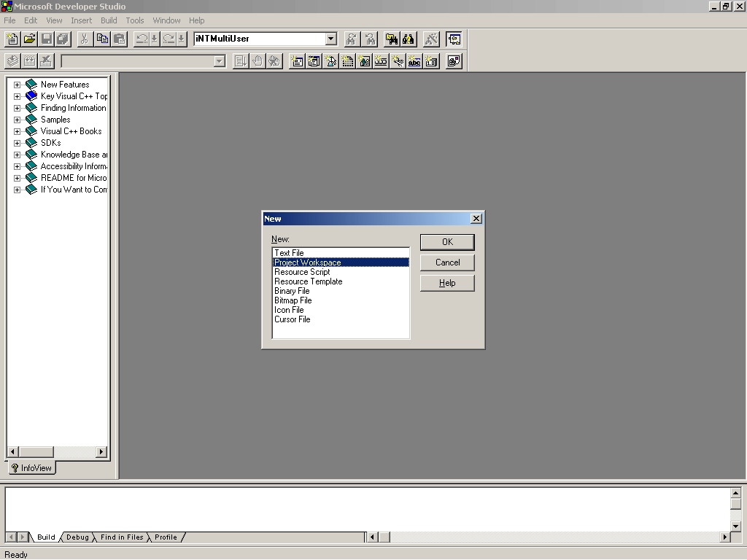Viewport: 747px width, 560px height.
Task: Toggle the Project Workspace window icon
Action: coord(454,39)
